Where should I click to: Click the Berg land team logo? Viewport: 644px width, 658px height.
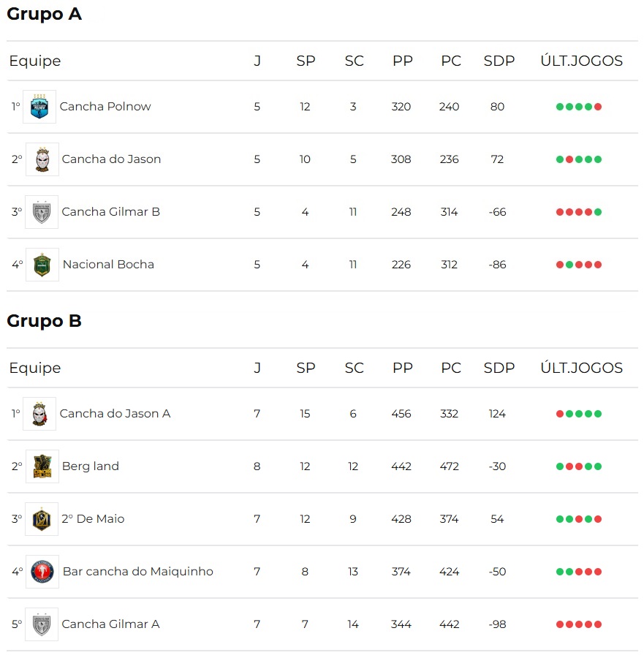coord(42,466)
